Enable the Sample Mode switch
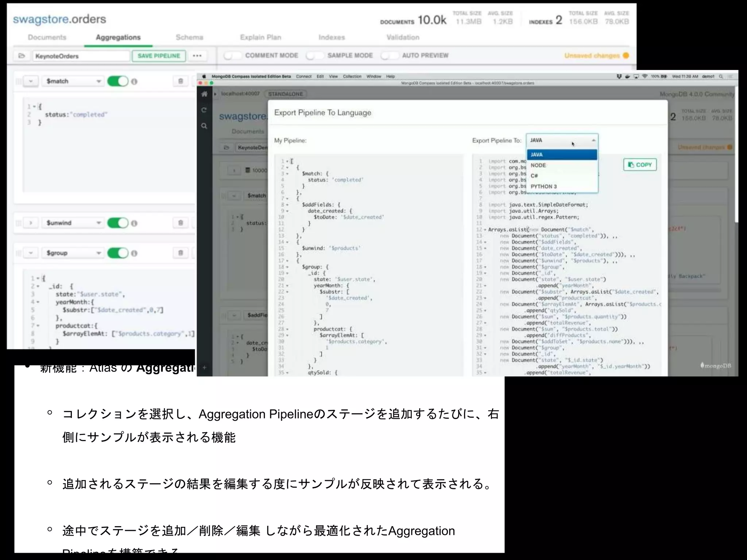 click(x=315, y=55)
